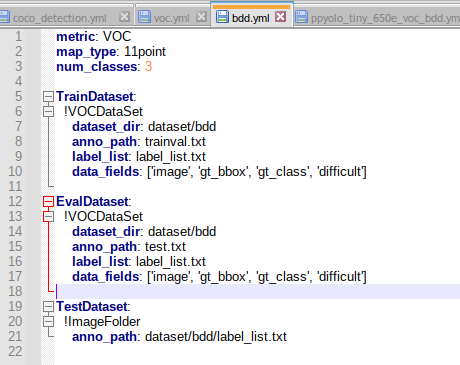Click the text 'metric: VOC'
The width and height of the screenshot is (460, 365).
coord(94,36)
